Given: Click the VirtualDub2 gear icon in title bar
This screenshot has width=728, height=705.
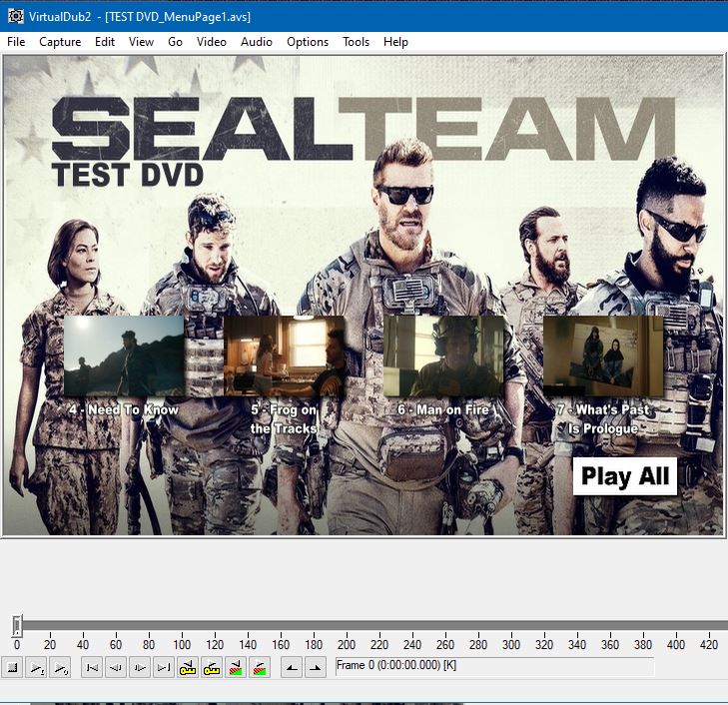Looking at the screenshot, I should (15, 16).
